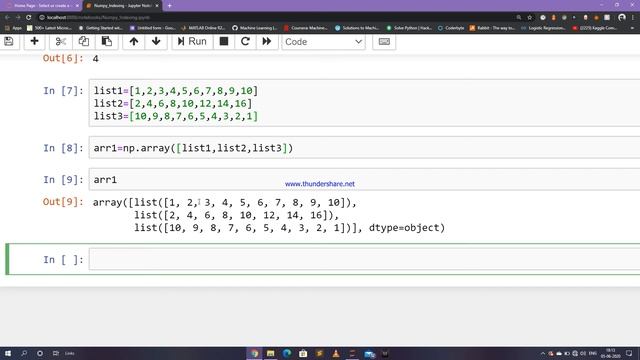Paste cells below icon
Viewport: 640px width, 360px height.
point(107,42)
